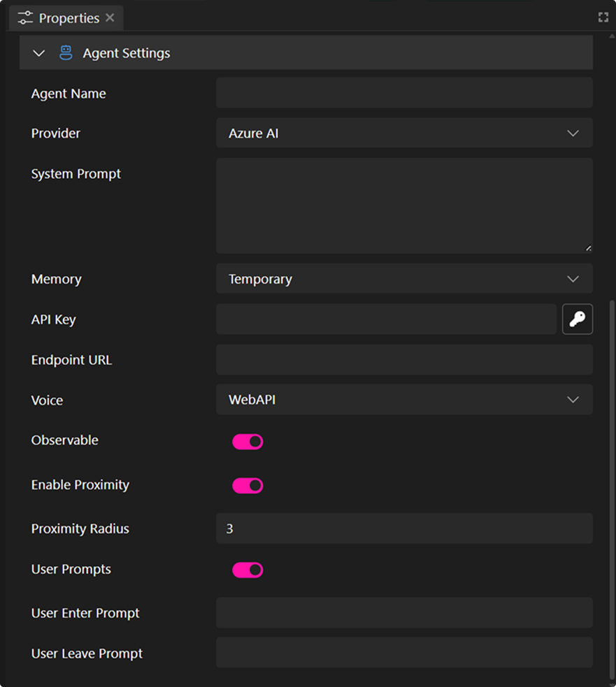Open the Memory dropdown set to Temporary
This screenshot has height=687, width=616.
click(x=404, y=278)
